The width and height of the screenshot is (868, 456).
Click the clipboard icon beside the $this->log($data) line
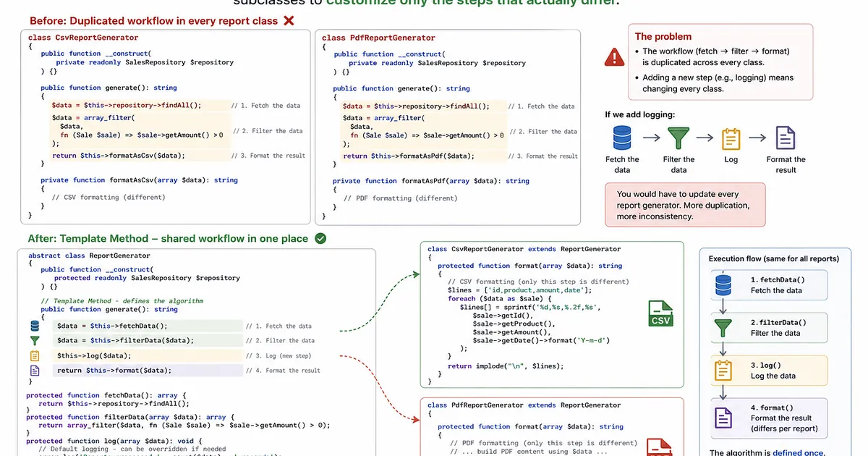coord(34,355)
